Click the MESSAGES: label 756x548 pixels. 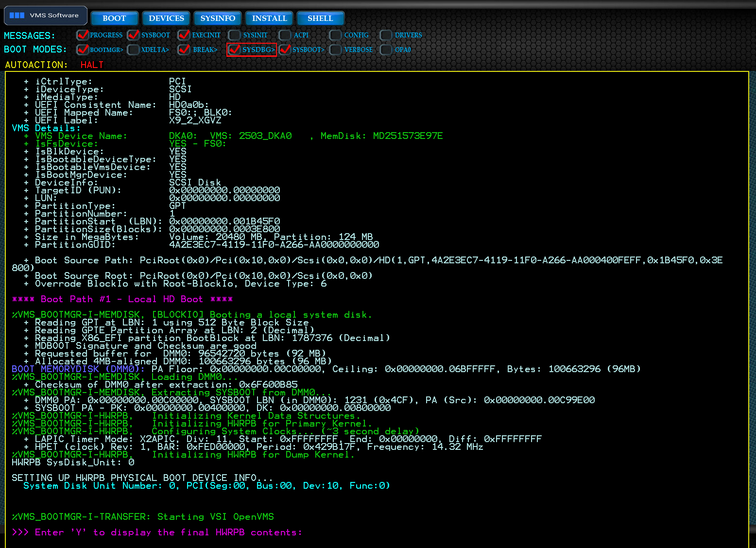point(30,35)
